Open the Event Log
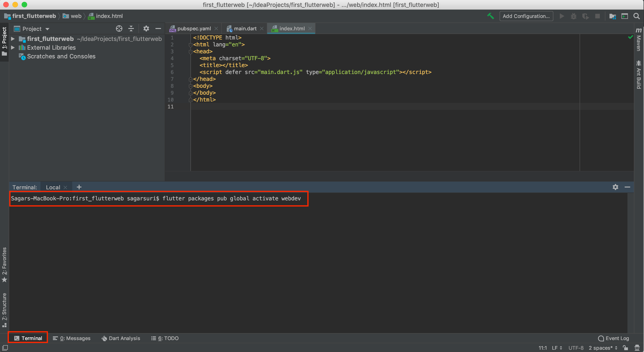Viewport: 644px width, 352px height. [613, 338]
